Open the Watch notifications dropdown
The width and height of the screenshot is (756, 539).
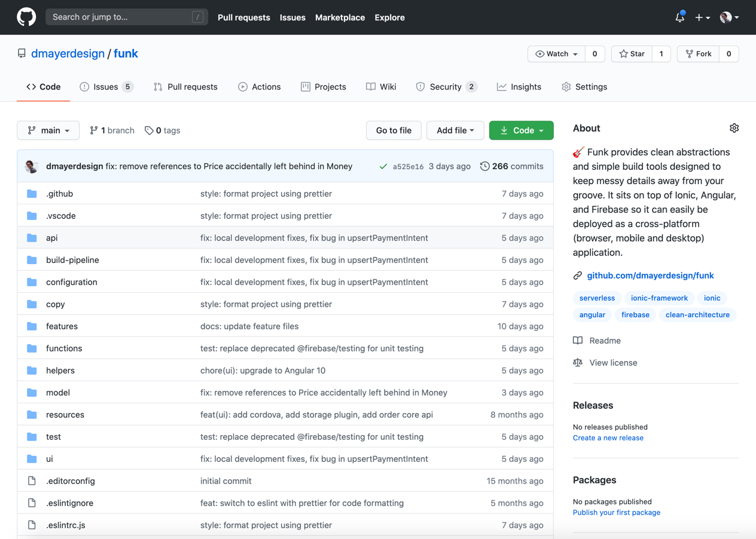pos(557,54)
